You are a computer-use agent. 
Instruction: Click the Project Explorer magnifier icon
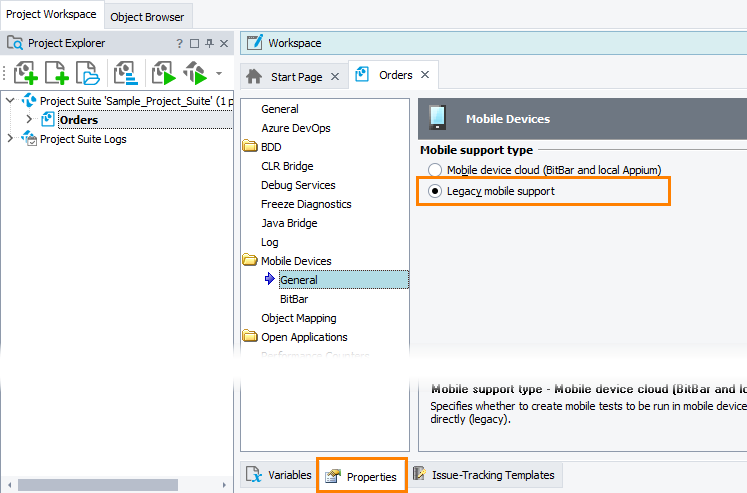[x=15, y=43]
